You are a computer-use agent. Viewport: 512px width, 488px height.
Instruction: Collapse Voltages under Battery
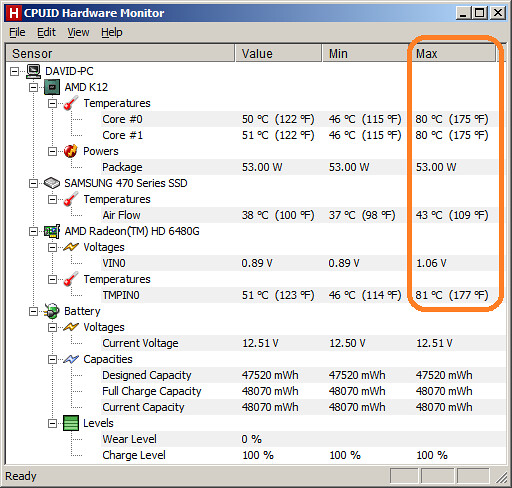[52, 327]
